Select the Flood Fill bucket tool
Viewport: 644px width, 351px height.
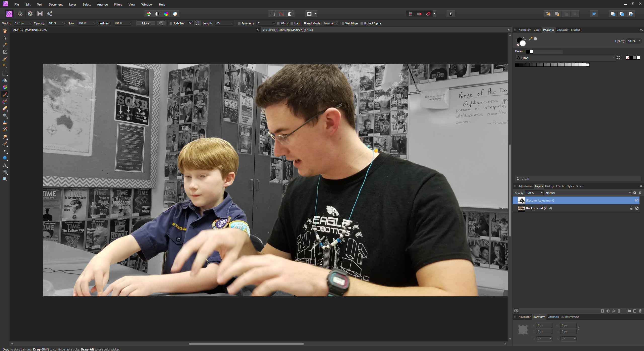[x=5, y=81]
